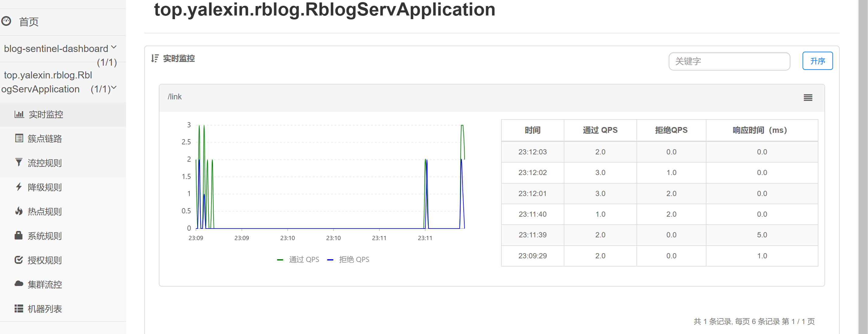Click the lightning bolt icon for 降级规则
Image resolution: width=868 pixels, height=334 pixels.
tap(19, 187)
